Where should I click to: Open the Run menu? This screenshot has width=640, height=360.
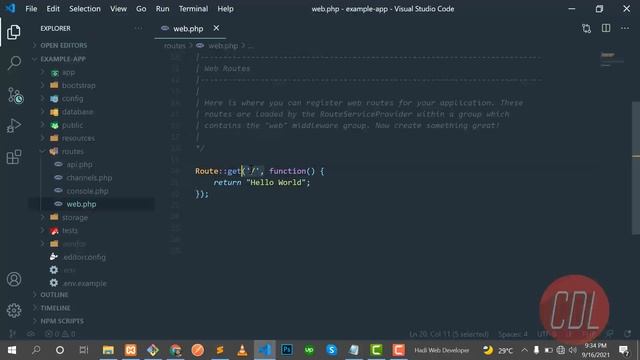click(162, 9)
